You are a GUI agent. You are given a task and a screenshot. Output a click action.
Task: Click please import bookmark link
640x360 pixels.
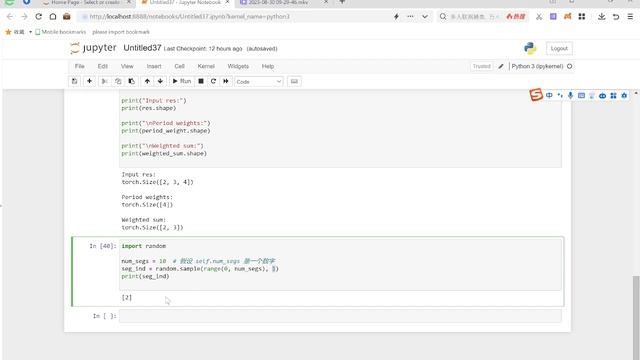tap(121, 32)
